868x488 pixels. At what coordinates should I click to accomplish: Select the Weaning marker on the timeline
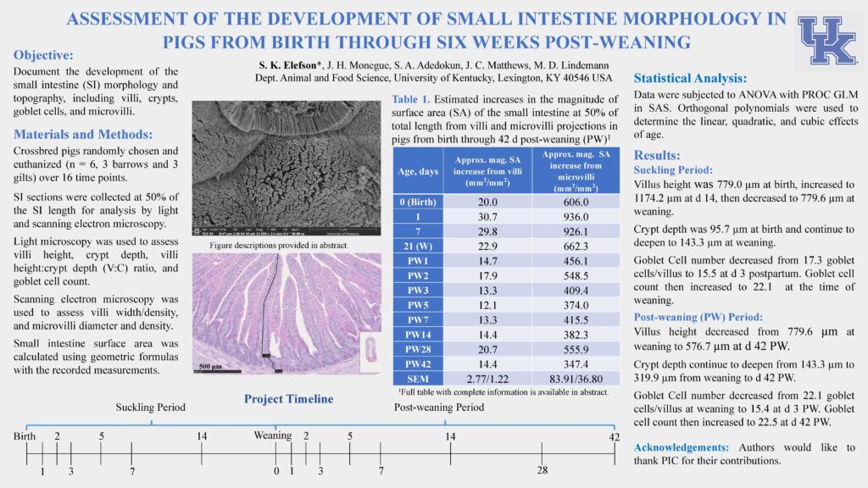click(x=272, y=435)
